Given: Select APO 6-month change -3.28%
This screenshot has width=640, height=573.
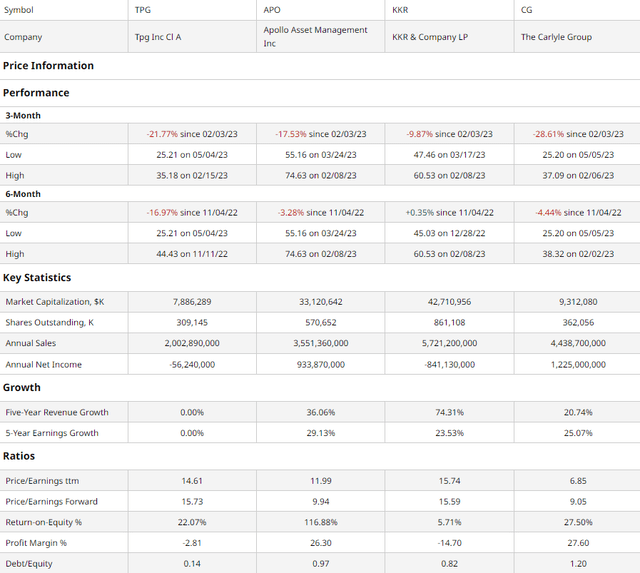Looking at the screenshot, I should tap(291, 213).
